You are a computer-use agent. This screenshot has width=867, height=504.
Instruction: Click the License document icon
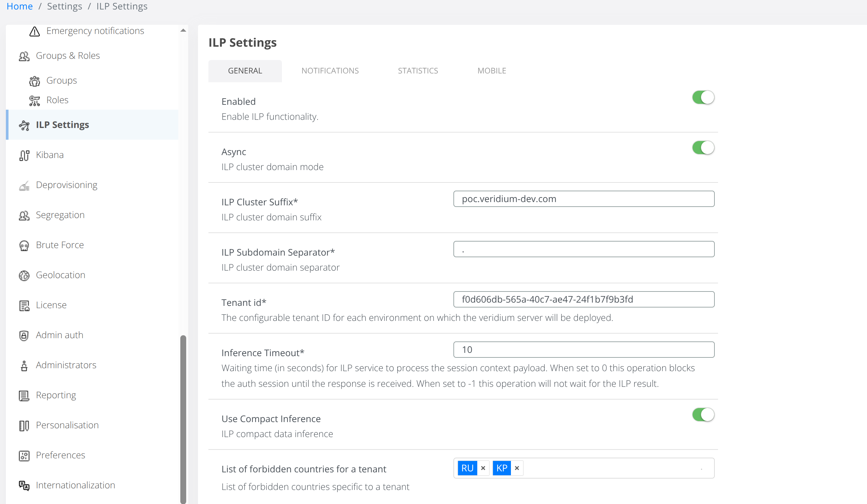tap(24, 305)
